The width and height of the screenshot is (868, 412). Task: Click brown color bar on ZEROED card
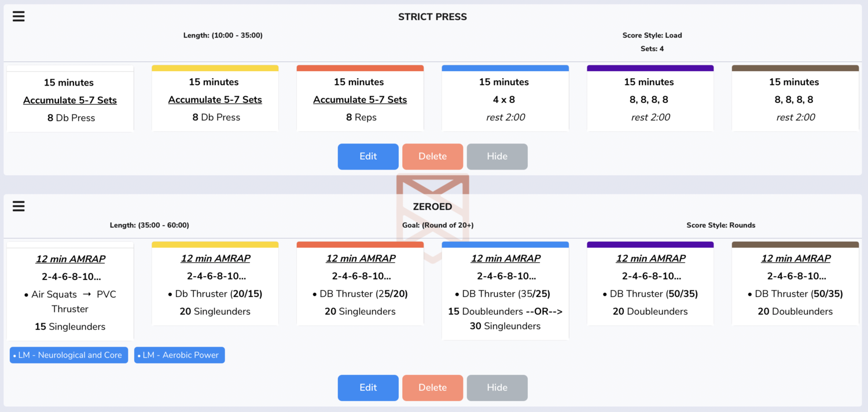(x=796, y=245)
